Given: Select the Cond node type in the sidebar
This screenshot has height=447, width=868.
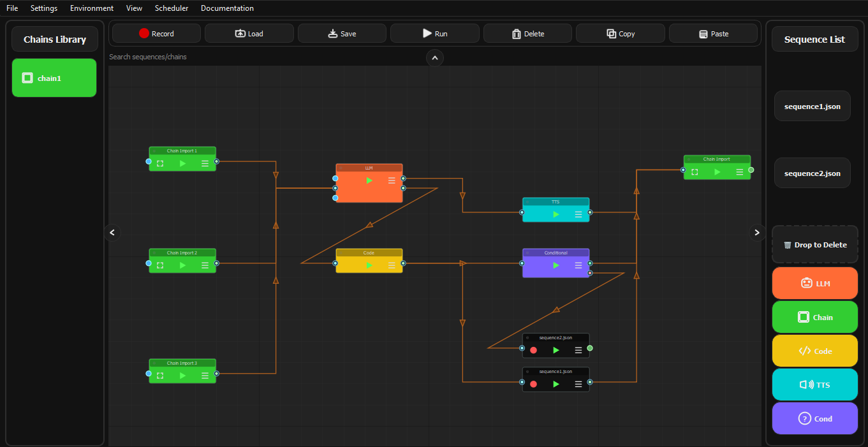Looking at the screenshot, I should point(814,418).
